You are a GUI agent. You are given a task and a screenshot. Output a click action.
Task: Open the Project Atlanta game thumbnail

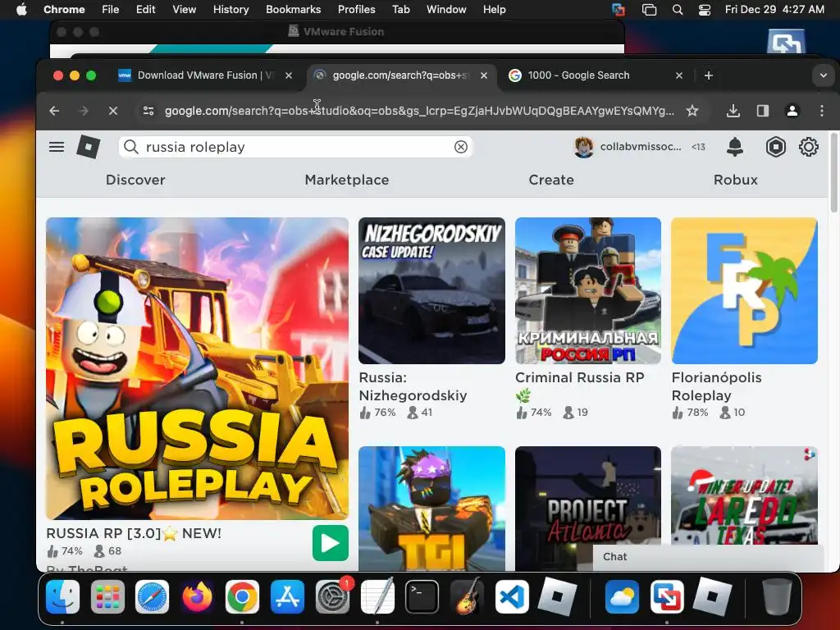587,509
